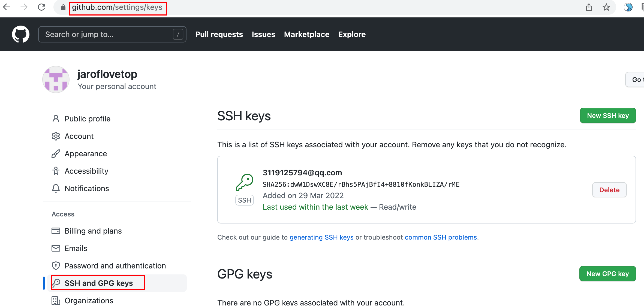The height and width of the screenshot is (306, 644).
Task: Click the gear icon beside Account
Action: (x=56, y=136)
